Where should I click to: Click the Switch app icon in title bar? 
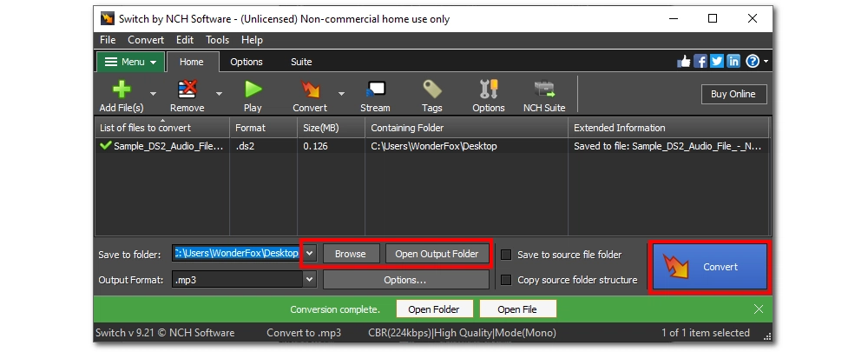coord(108,19)
